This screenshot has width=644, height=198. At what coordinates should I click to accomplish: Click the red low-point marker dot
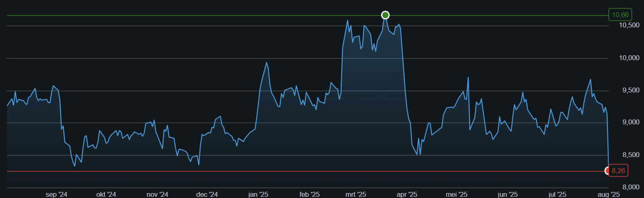pos(608,171)
